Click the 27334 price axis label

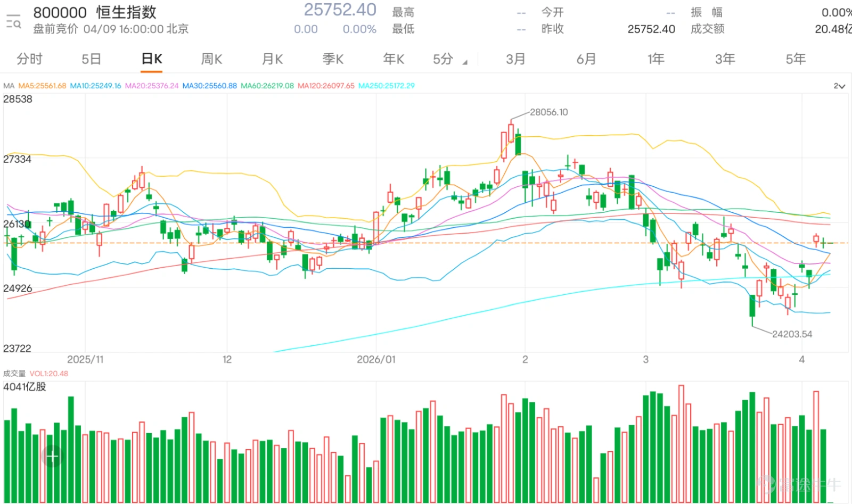tap(17, 159)
